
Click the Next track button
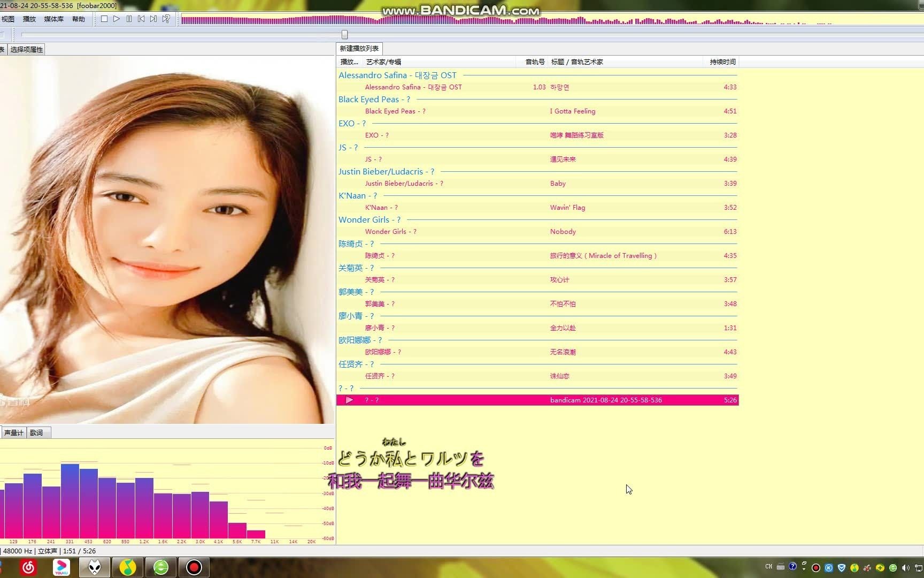(x=153, y=19)
